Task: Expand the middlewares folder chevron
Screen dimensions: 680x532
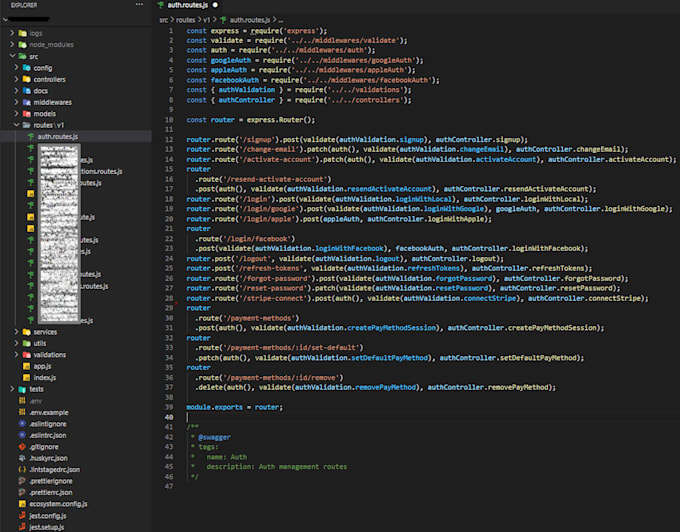Action: tap(16, 102)
